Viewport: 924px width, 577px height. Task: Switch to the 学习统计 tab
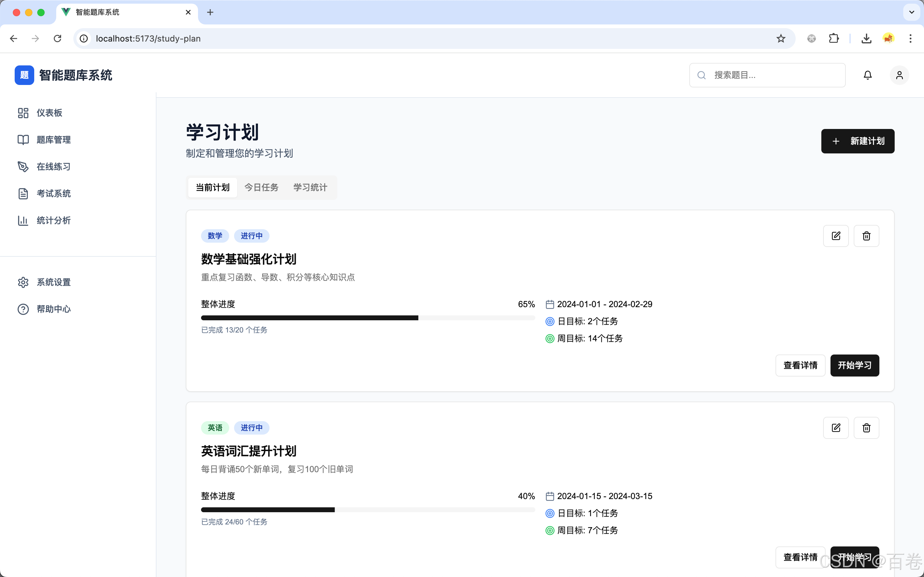[310, 187]
